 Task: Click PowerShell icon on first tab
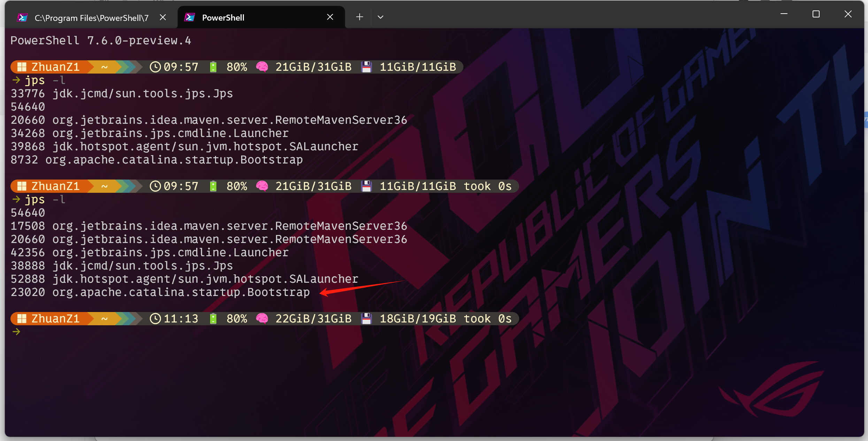pos(23,17)
